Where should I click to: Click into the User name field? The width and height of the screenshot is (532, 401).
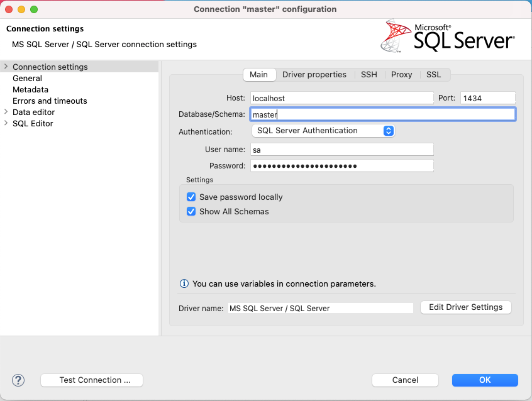pyautogui.click(x=341, y=150)
